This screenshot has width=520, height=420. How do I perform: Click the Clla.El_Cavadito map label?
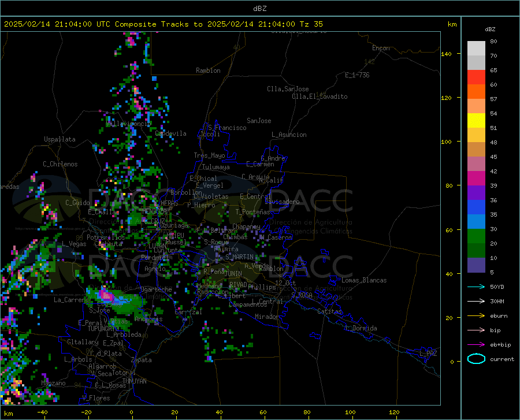320,96
